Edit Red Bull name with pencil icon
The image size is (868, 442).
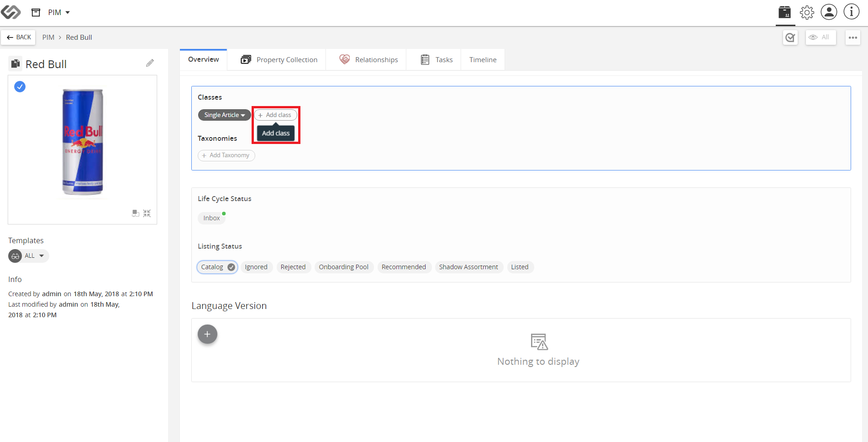[x=150, y=63]
